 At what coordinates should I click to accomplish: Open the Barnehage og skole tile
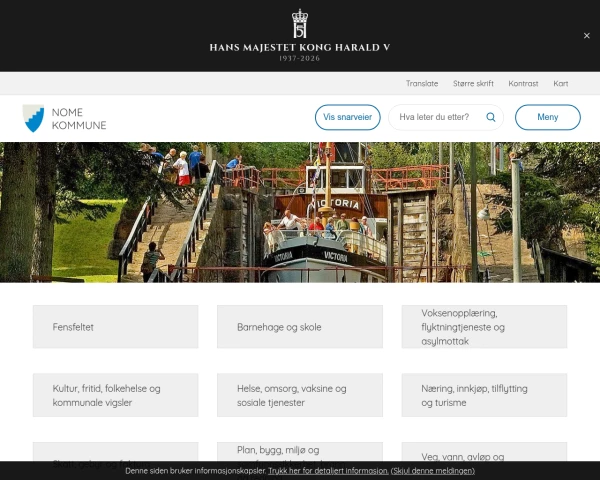click(300, 327)
